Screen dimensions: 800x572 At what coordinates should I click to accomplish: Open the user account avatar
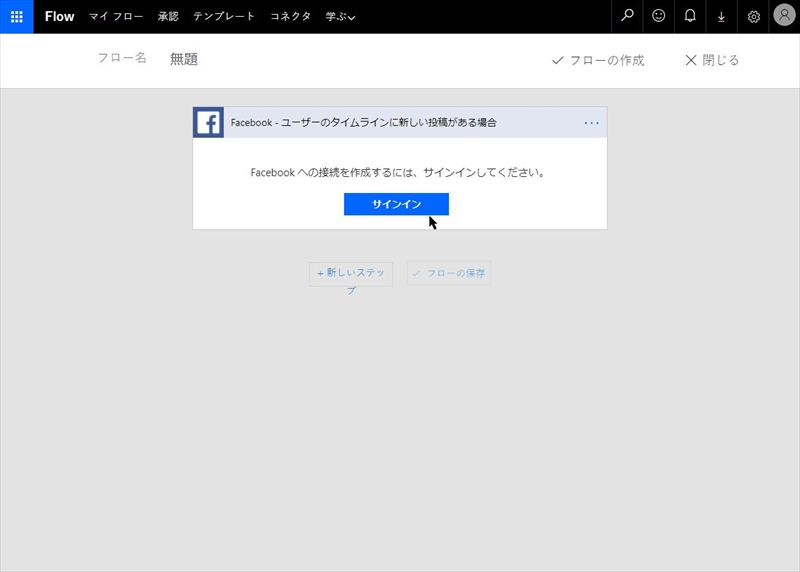pyautogui.click(x=784, y=15)
